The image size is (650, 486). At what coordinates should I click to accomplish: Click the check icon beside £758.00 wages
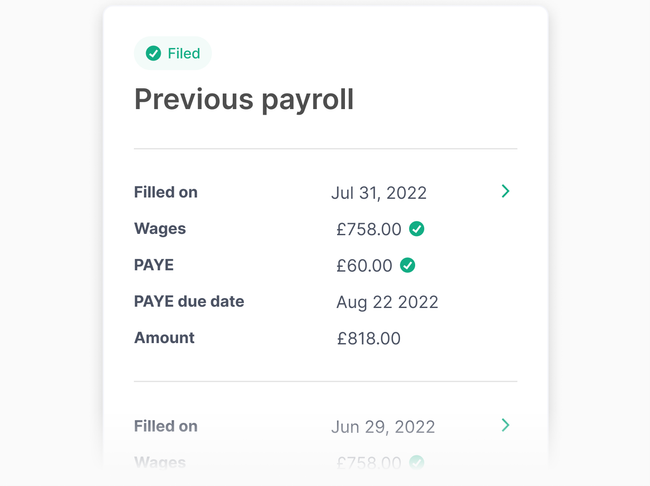417,228
